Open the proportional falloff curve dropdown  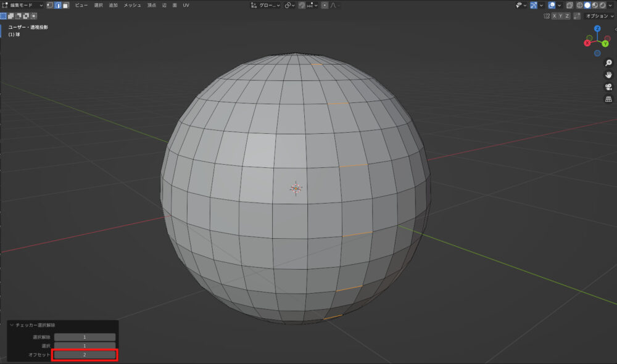pos(335,5)
